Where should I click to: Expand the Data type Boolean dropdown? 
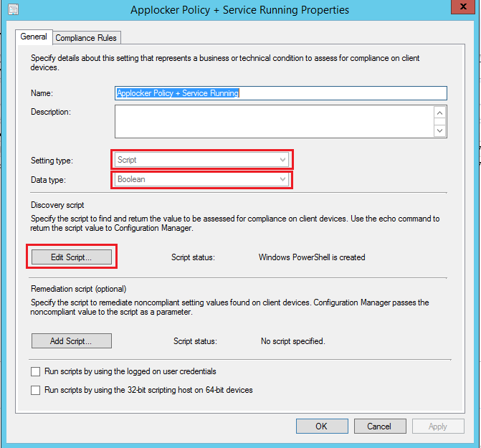click(202, 179)
